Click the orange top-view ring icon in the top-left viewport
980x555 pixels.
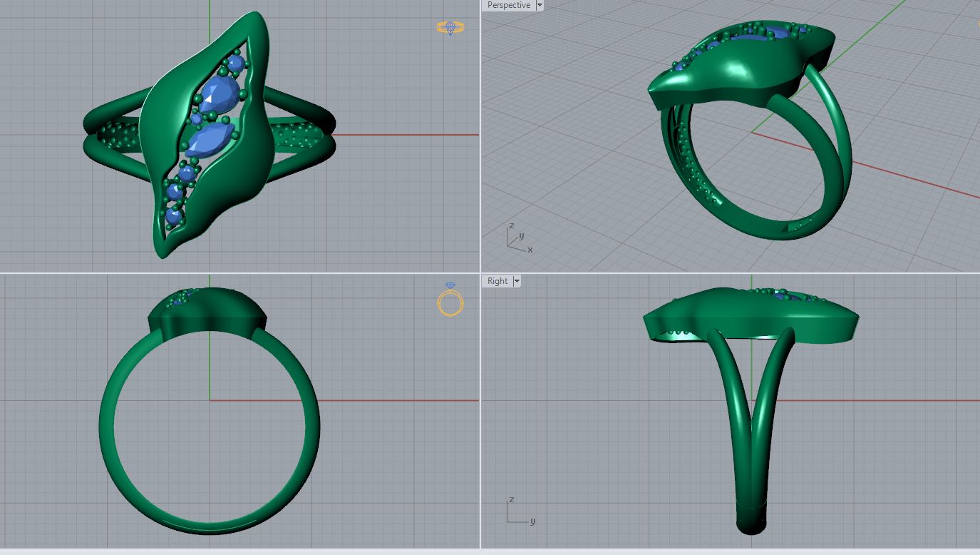[x=450, y=28]
